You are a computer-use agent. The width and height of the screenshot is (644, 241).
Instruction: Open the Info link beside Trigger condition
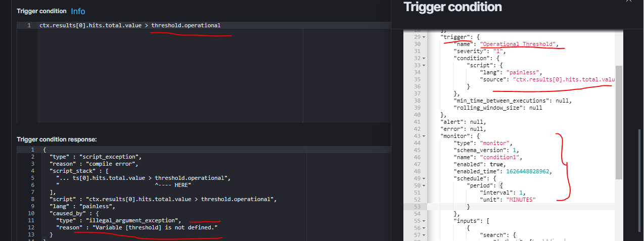(x=78, y=11)
